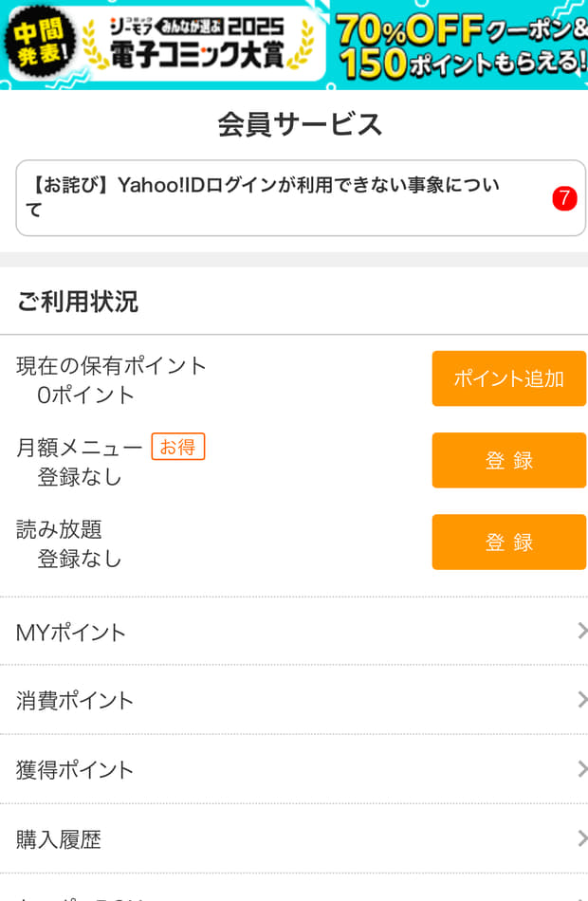
Task: Open the 電子コミック大賞 2025 banner
Action: [x=197, y=44]
